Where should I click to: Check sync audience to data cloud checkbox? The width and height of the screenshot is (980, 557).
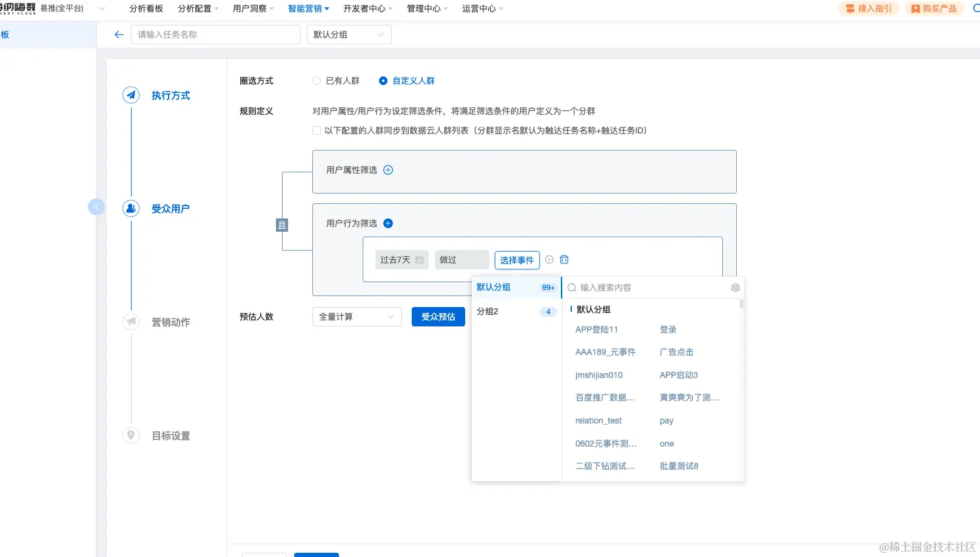point(317,130)
